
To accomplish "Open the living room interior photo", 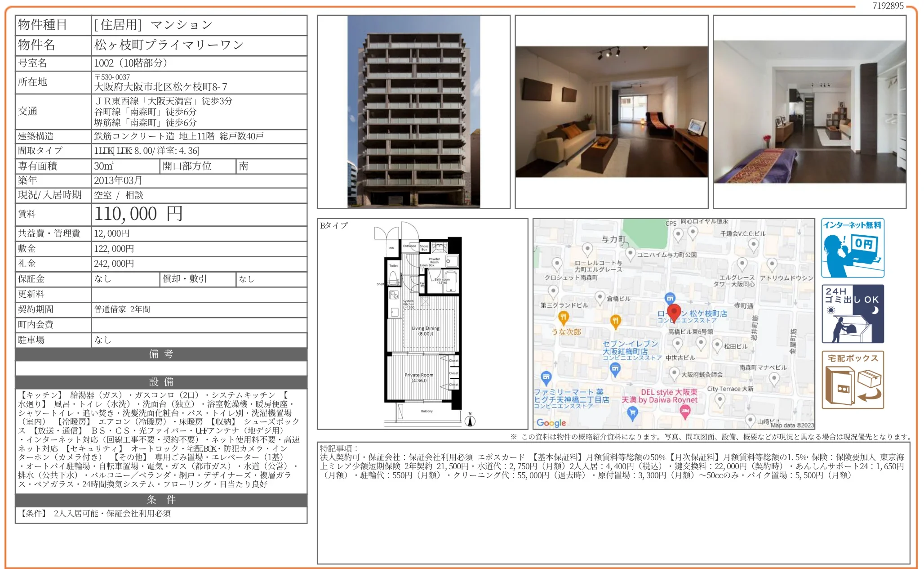I will pos(611,112).
